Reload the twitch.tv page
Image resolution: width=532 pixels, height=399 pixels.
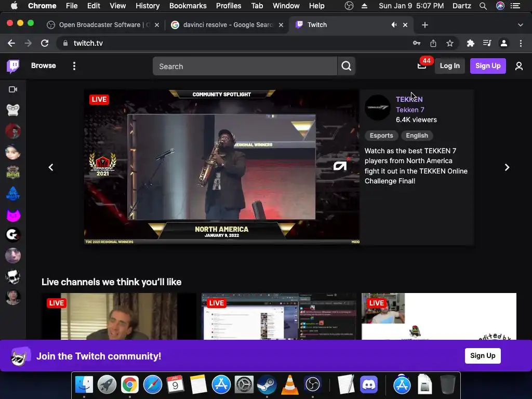click(x=45, y=43)
